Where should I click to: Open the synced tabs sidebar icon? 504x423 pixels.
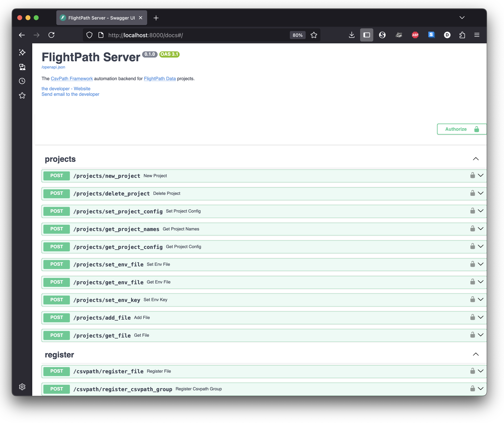[x=22, y=67]
